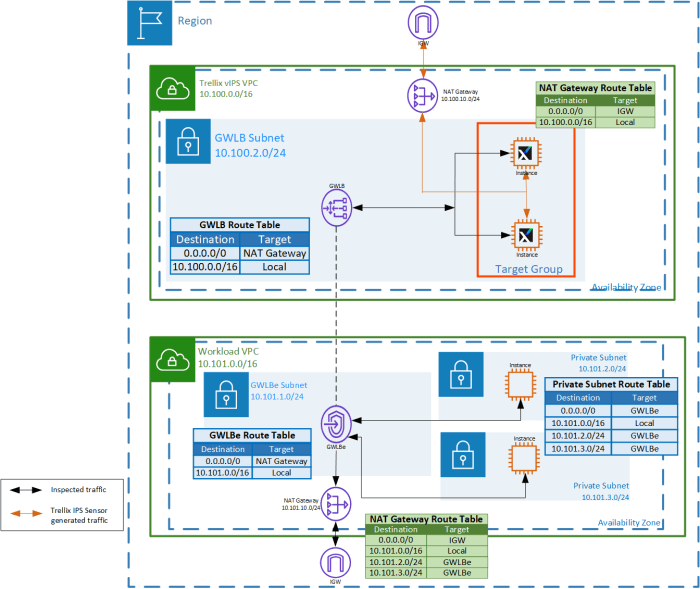The width and height of the screenshot is (700, 589).
Task: Click the GWLBe Subnet padlock icon
Action: pos(226,395)
